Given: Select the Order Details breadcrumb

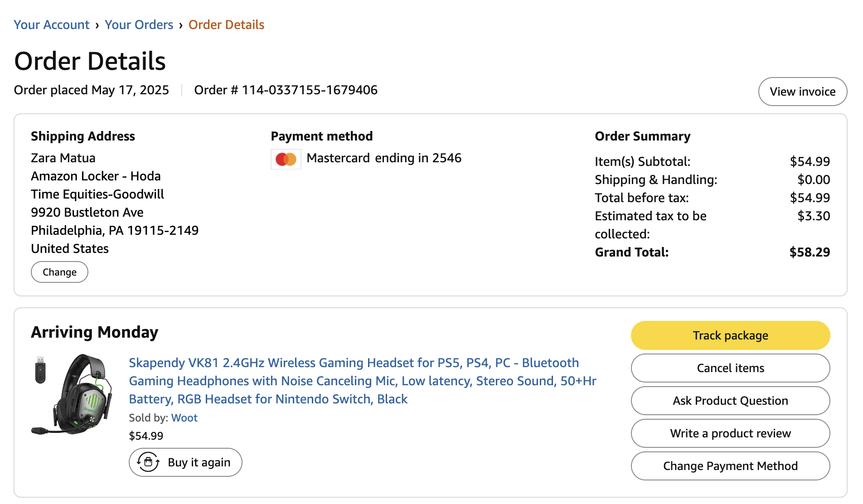Looking at the screenshot, I should (226, 24).
